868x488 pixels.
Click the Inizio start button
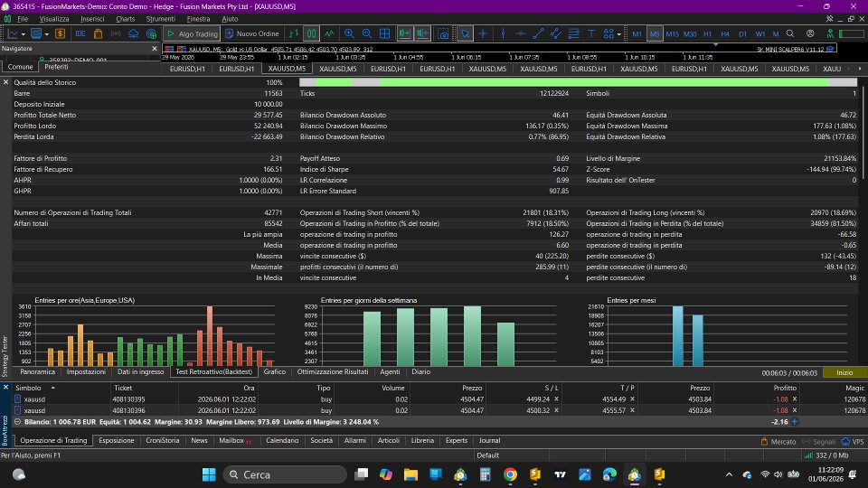pyautogui.click(x=844, y=372)
